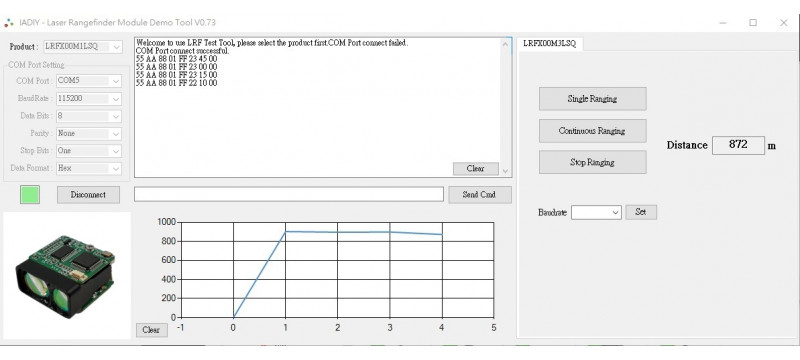
Task: Clear the log output window
Action: pos(476,169)
